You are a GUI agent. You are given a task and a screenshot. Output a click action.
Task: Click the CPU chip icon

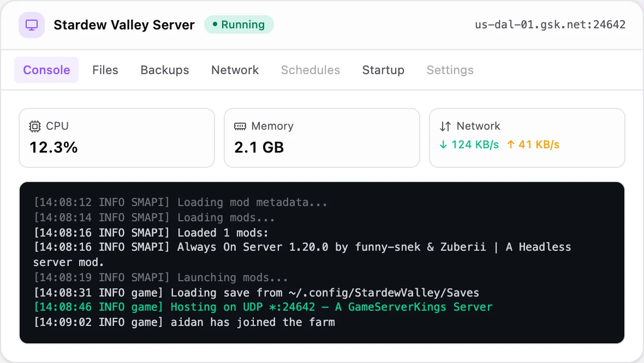tap(35, 126)
